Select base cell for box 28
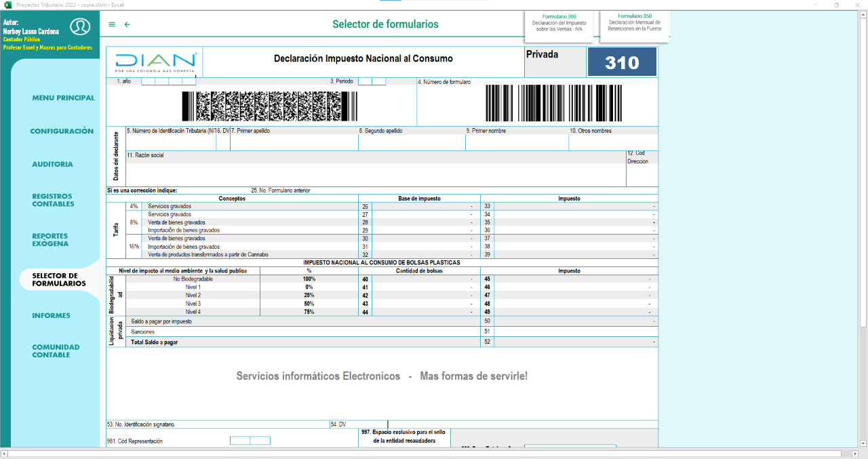Image resolution: width=868 pixels, height=459 pixels. tap(426, 222)
